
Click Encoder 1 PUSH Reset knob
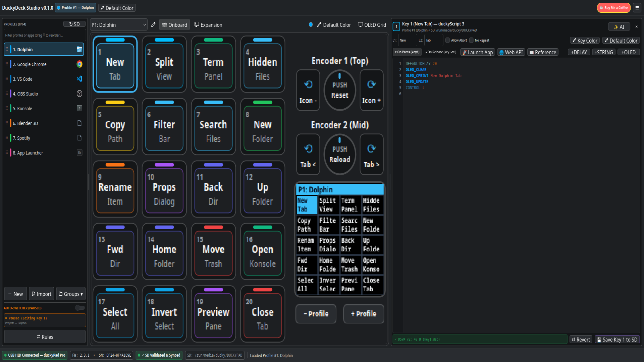340,90
